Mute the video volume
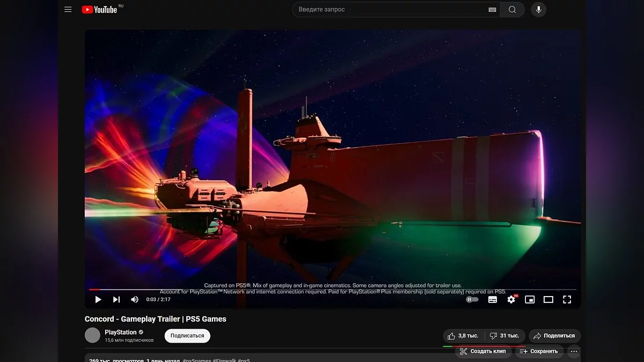 (x=134, y=299)
